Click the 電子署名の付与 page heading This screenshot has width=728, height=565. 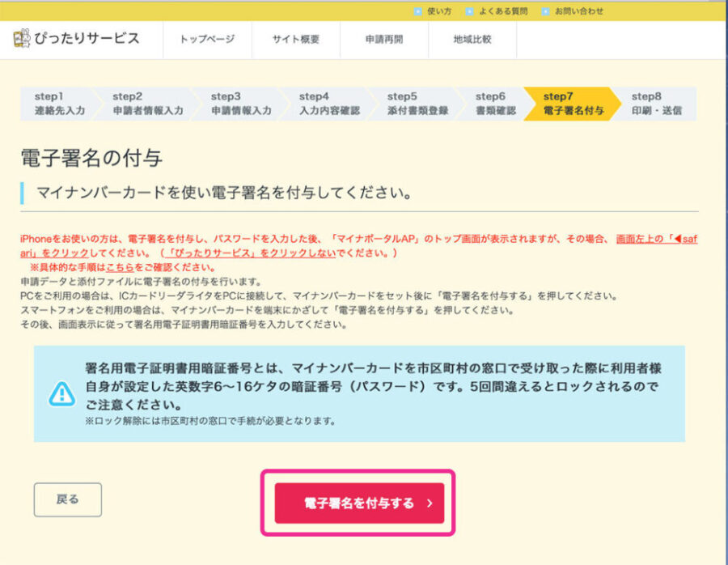tap(91, 158)
